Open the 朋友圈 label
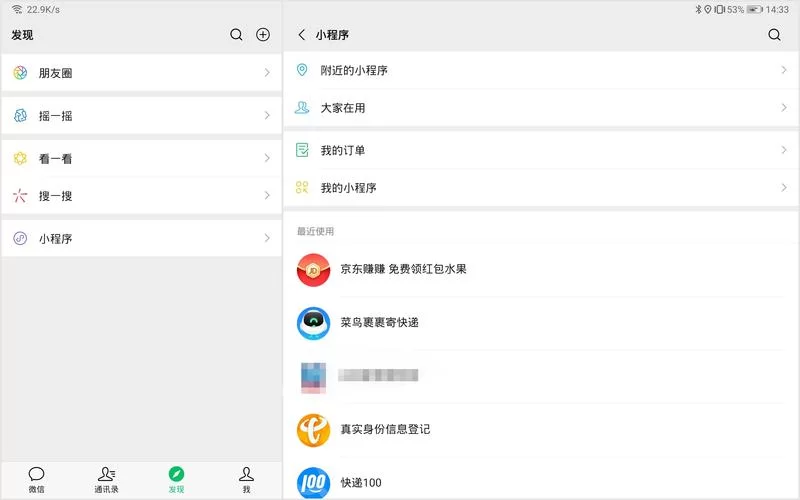The height and width of the screenshot is (500, 800). (56, 73)
